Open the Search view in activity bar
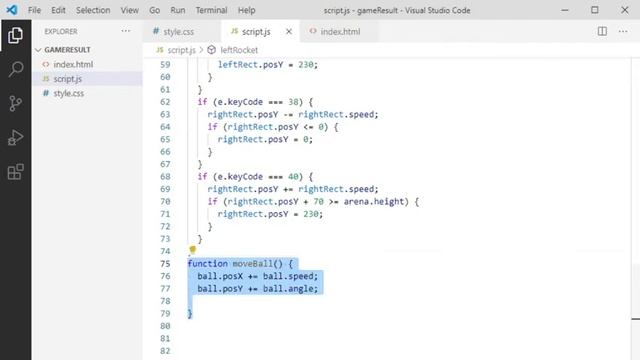 click(15, 69)
